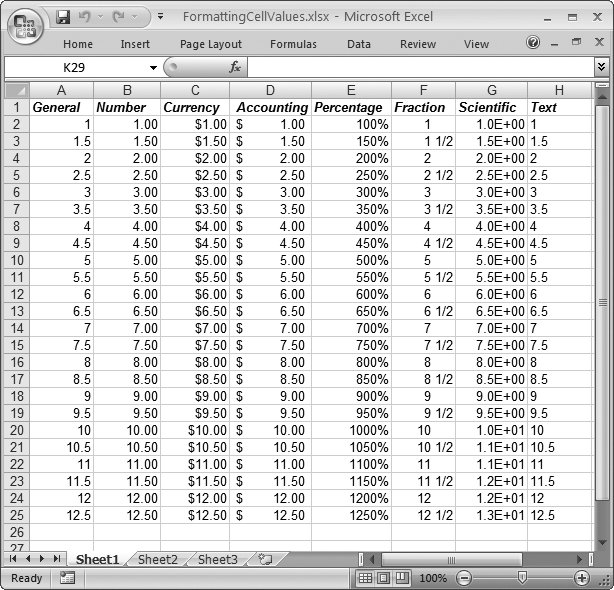
Task: Open the Office Button menu
Action: point(27,26)
